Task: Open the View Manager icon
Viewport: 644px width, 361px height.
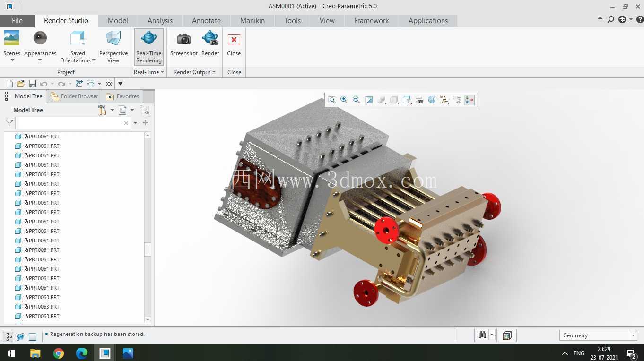Action: tap(419, 100)
